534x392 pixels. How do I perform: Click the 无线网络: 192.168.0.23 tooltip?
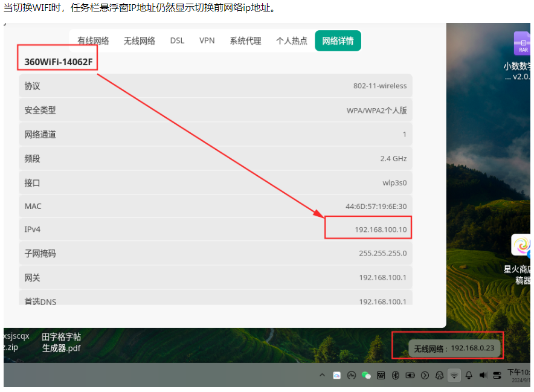(454, 348)
